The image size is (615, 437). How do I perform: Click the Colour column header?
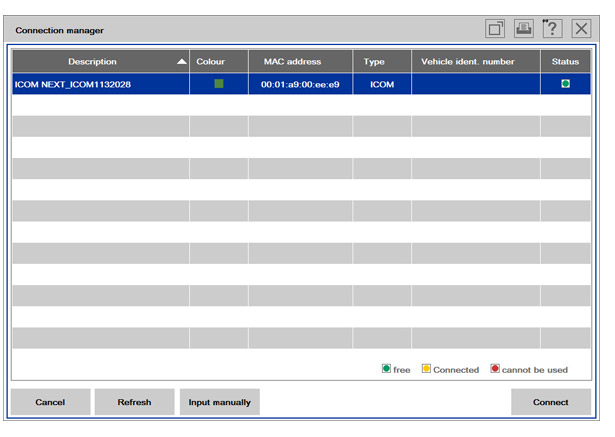pos(219,62)
